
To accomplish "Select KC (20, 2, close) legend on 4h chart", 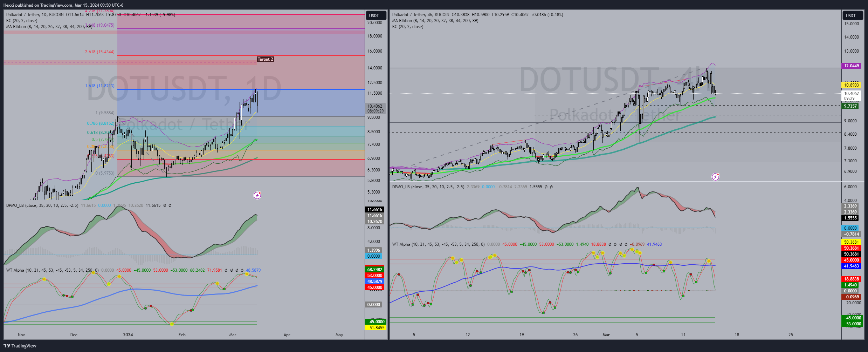I will point(408,27).
